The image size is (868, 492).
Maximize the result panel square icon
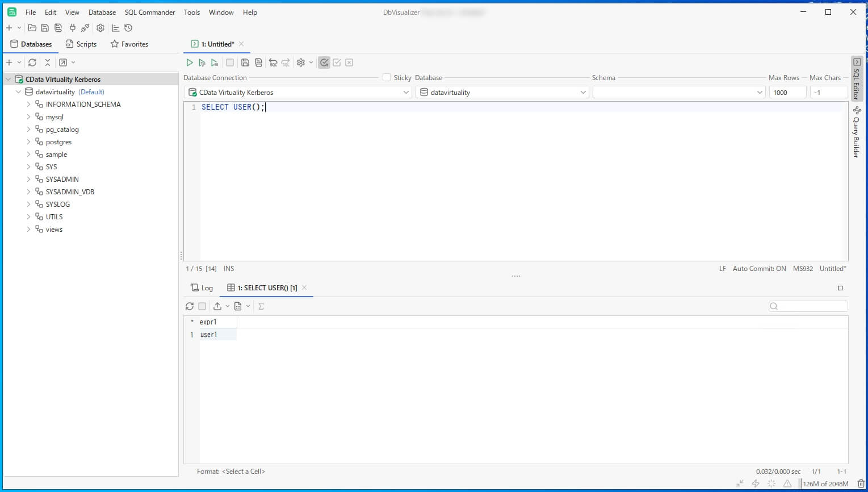pyautogui.click(x=840, y=288)
